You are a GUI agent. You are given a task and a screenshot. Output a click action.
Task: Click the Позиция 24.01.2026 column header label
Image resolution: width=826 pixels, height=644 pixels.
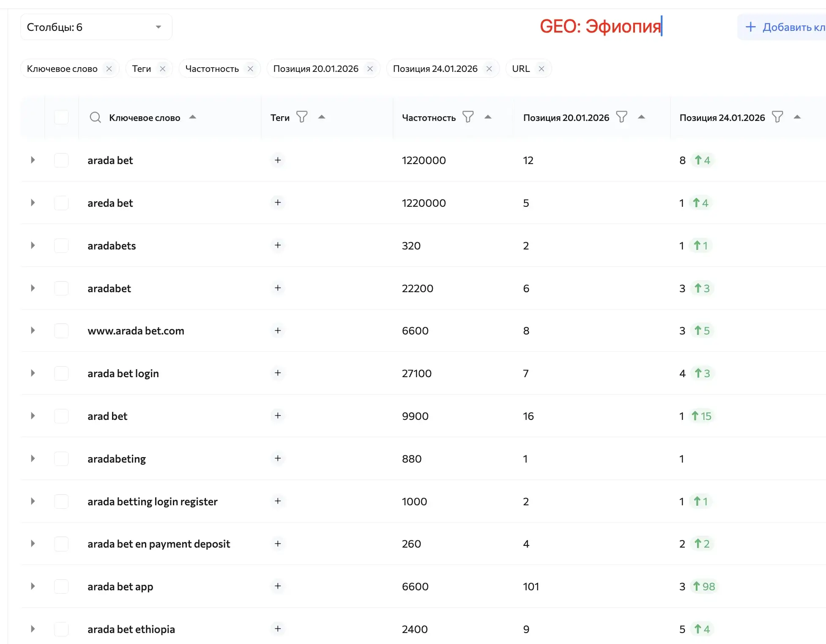click(x=722, y=118)
